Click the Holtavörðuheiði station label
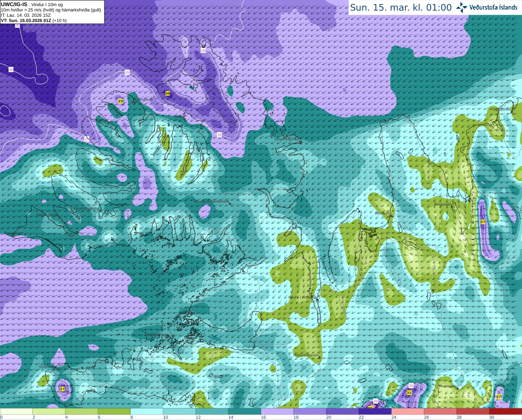522x420 pixels. pos(306,355)
